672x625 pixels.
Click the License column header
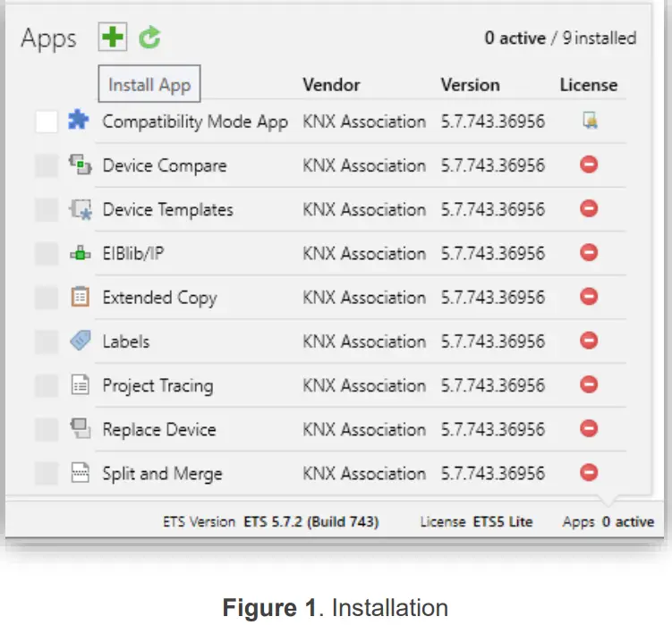[x=589, y=85]
